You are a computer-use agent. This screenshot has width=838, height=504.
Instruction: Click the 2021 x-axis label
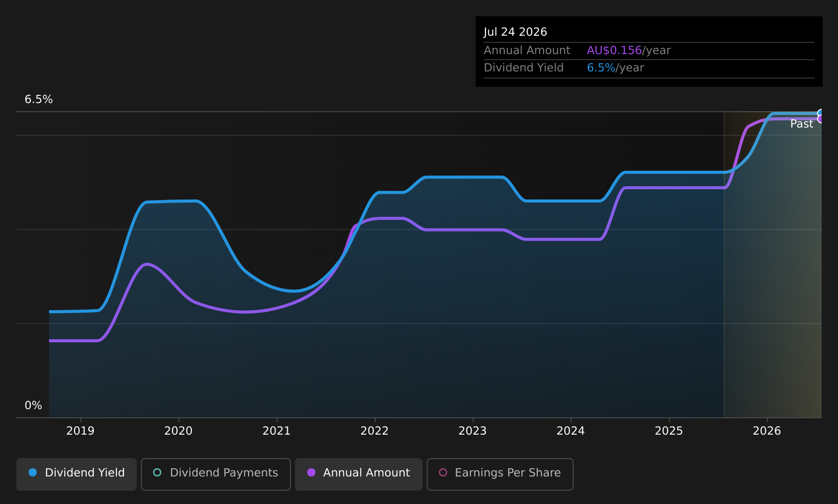pyautogui.click(x=277, y=431)
